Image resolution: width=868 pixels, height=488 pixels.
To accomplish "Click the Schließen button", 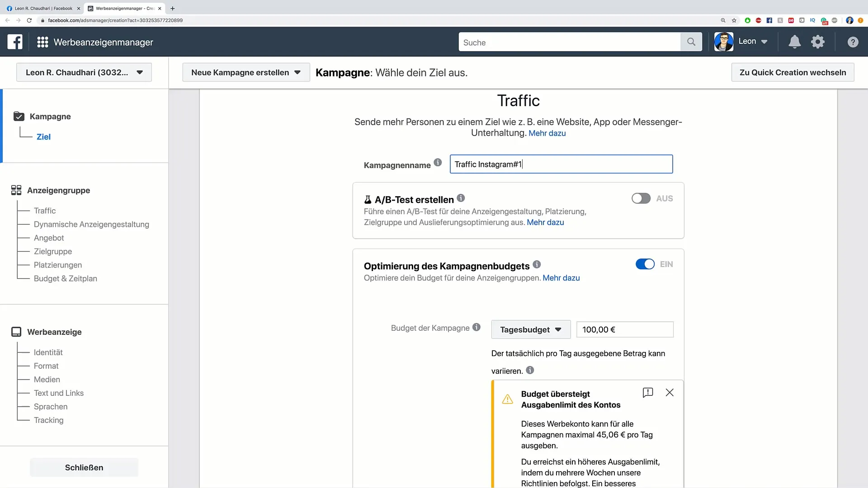I will pos(84,468).
